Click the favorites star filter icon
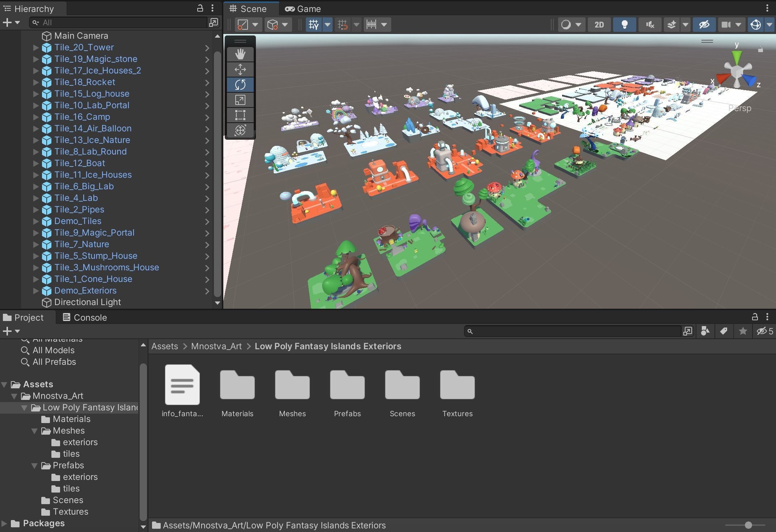The width and height of the screenshot is (776, 532). click(743, 331)
